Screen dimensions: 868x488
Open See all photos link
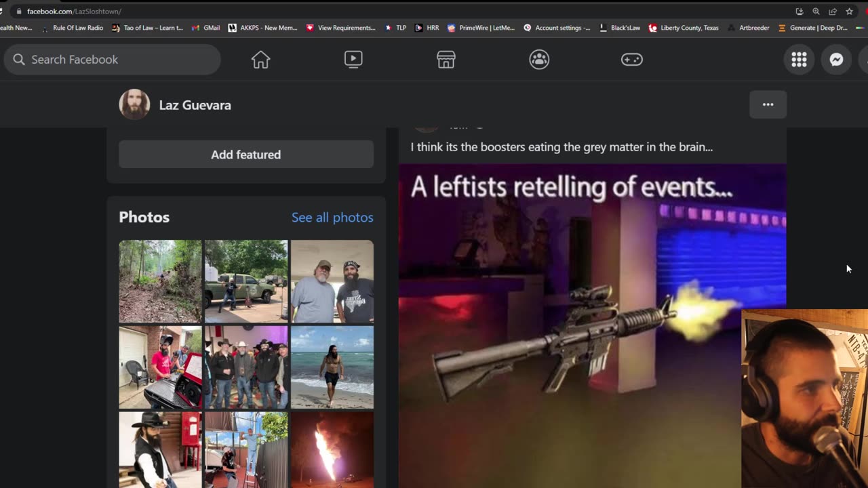tap(332, 217)
